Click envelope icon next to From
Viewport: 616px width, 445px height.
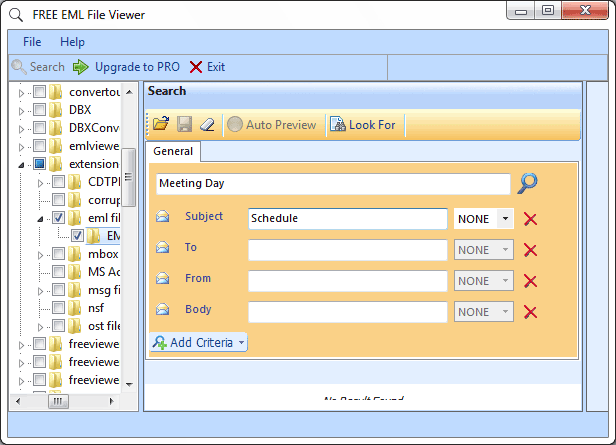coord(163,278)
